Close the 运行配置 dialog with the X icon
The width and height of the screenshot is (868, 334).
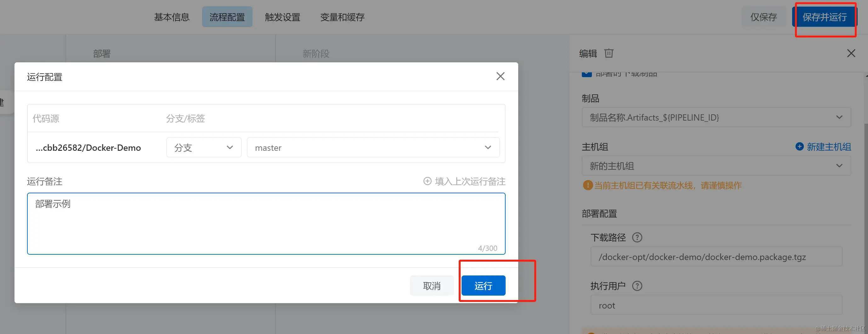[x=500, y=76]
